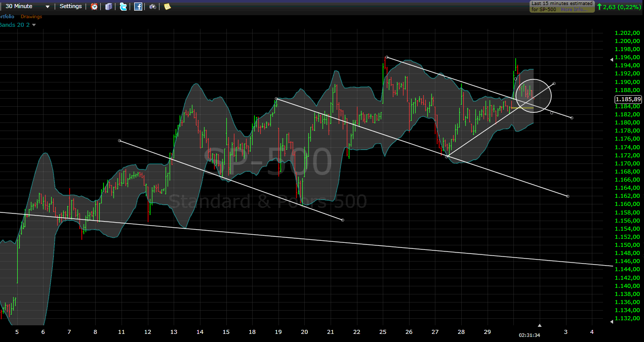Open the yellow sticky note icon
Viewport: 644px width, 342px height.
[167, 7]
